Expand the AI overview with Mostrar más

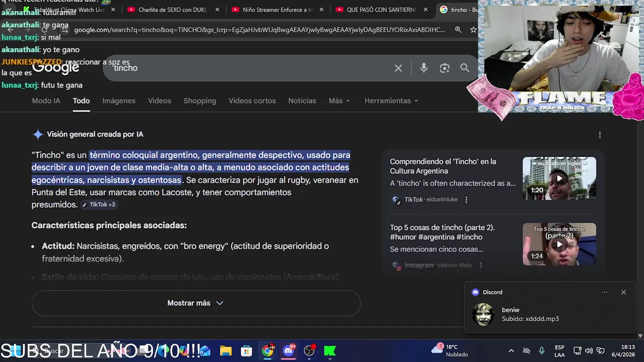(196, 303)
